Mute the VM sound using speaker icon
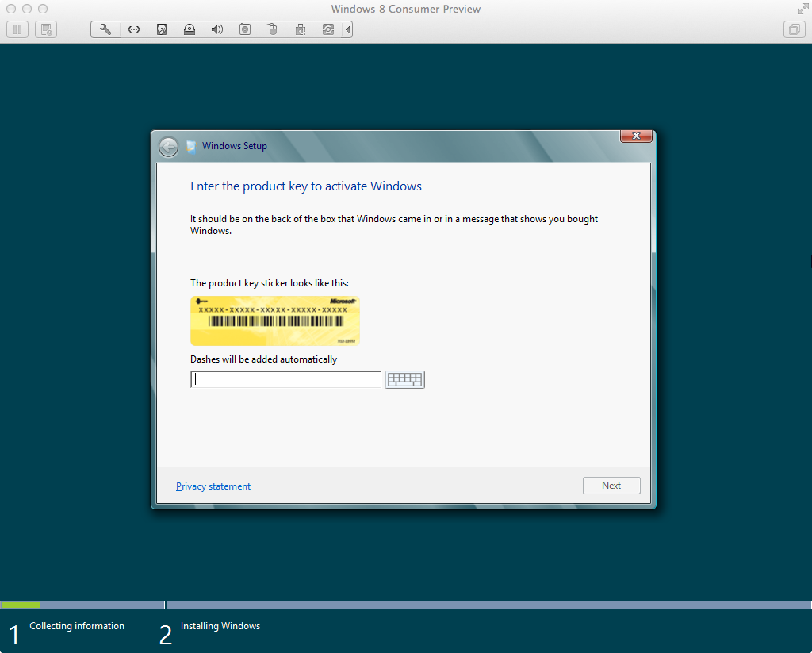 point(216,29)
